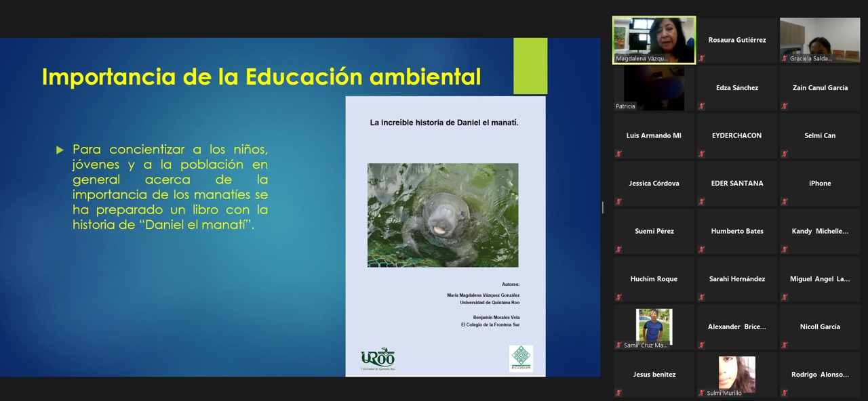868x401 pixels.
Task: Click muted mic icon on Zain Canul García tile
Action: coord(785,106)
